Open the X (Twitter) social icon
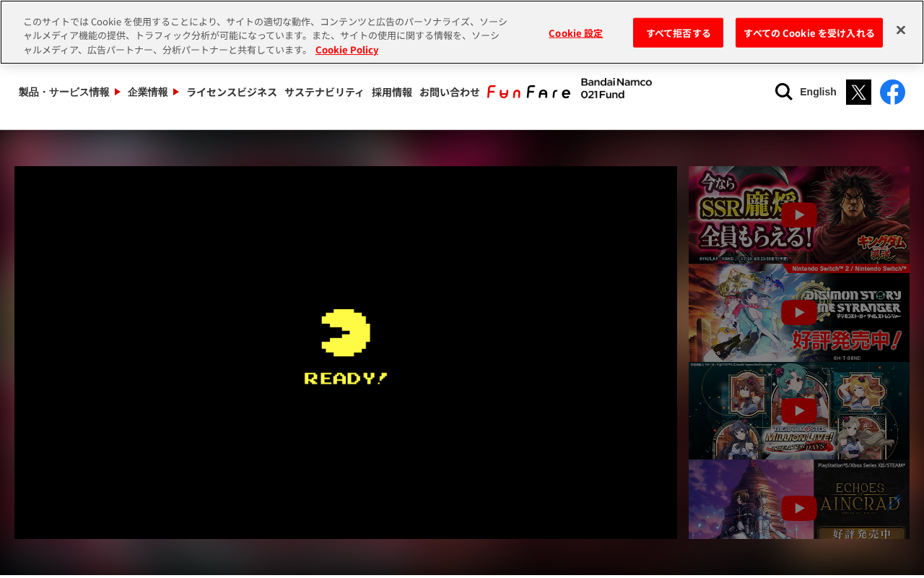The height and width of the screenshot is (578, 924). [858, 92]
